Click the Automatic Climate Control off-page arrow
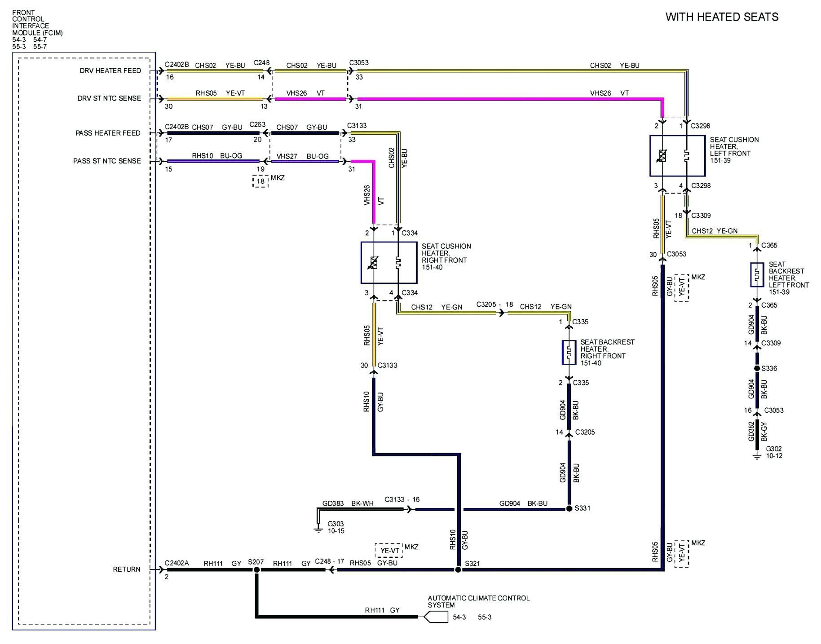Viewport: 821px width, 644px height. click(x=435, y=617)
